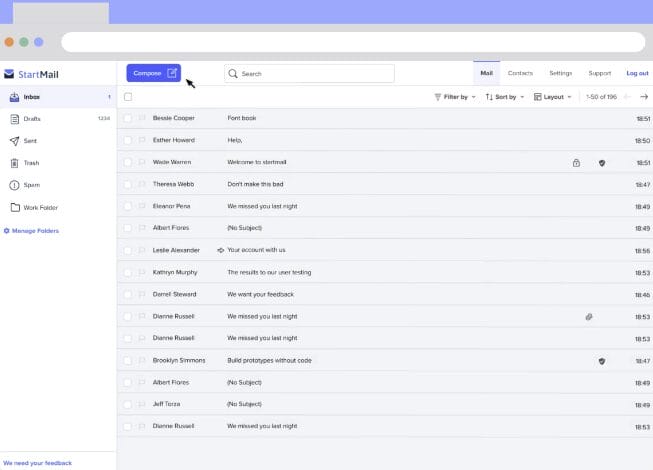
Task: Go to previous page with left arrow
Action: pyautogui.click(x=627, y=97)
